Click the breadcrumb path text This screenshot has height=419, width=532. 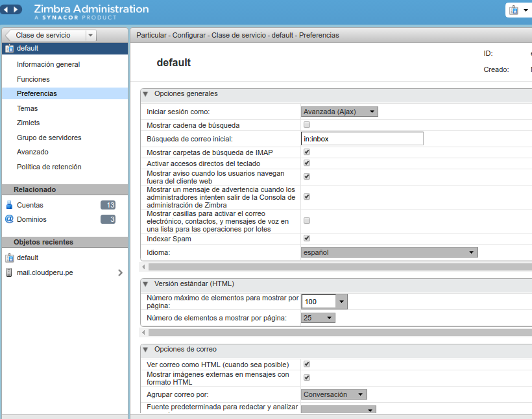tap(237, 35)
